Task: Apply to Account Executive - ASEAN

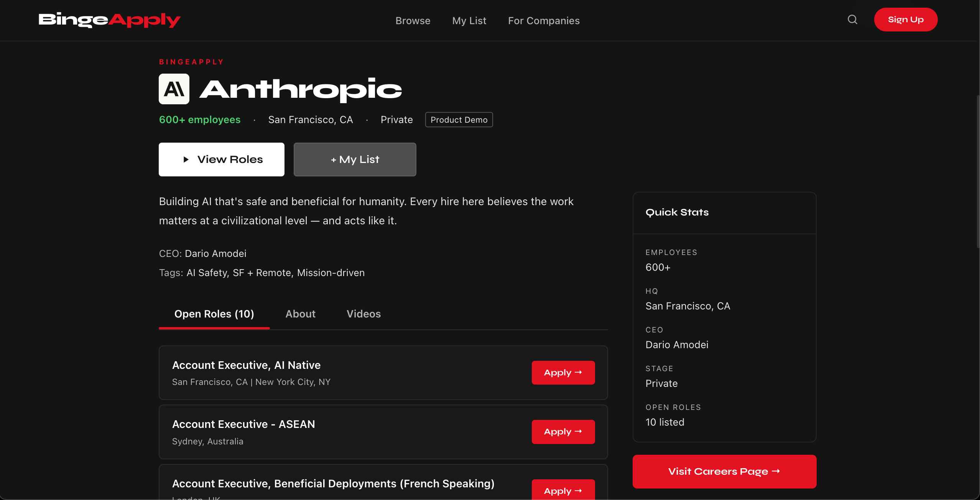Action: [563, 432]
